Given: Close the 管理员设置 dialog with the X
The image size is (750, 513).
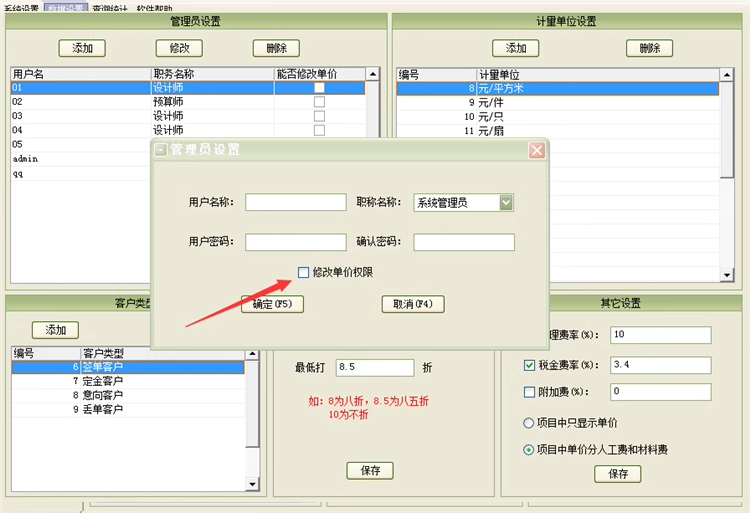Looking at the screenshot, I should (537, 150).
